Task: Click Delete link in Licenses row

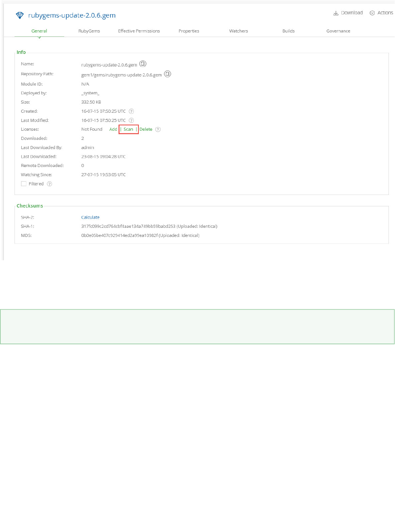Action: 146,129
